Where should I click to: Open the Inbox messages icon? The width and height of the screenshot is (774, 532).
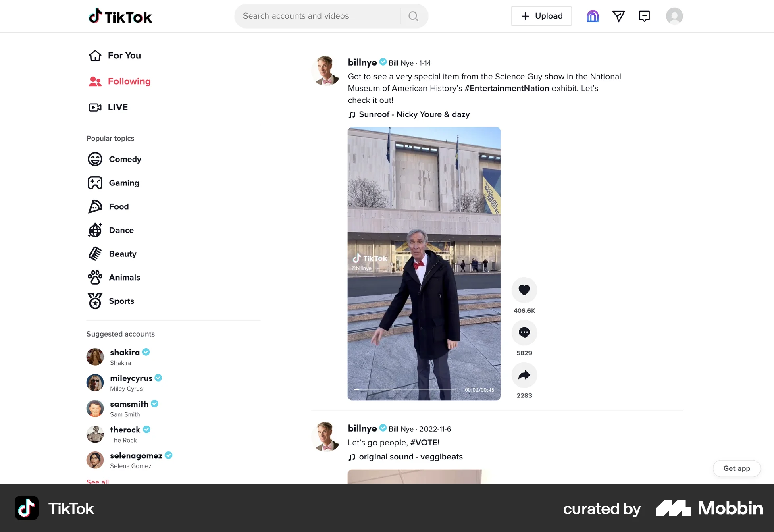[644, 16]
